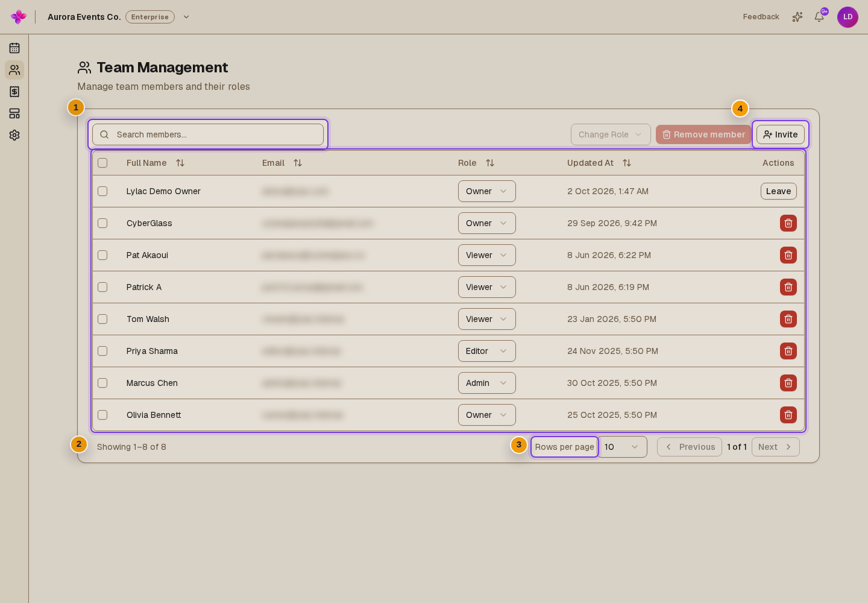Open the Change Role dropdown

(611, 134)
